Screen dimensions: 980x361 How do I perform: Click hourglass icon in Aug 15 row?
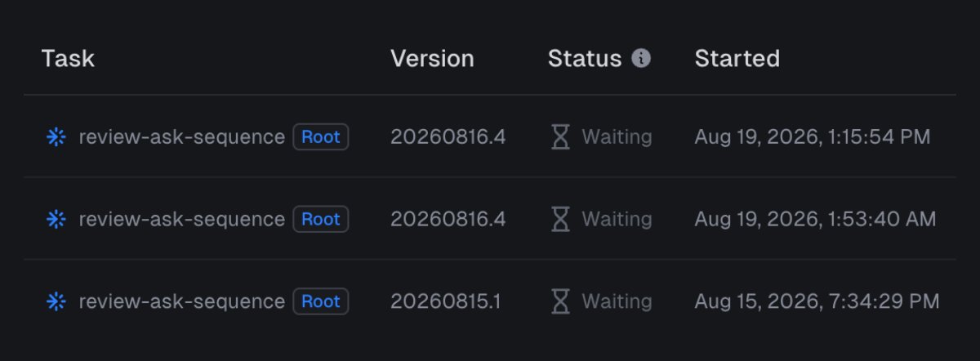click(560, 301)
